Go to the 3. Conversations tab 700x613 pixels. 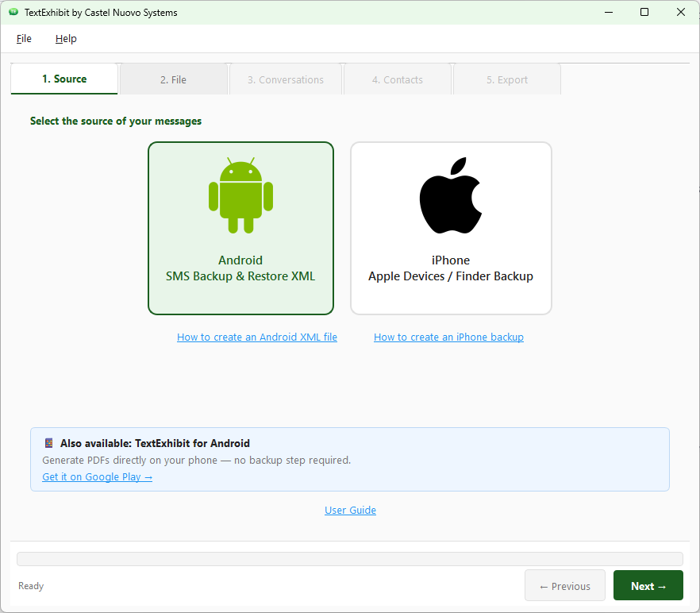pos(286,80)
